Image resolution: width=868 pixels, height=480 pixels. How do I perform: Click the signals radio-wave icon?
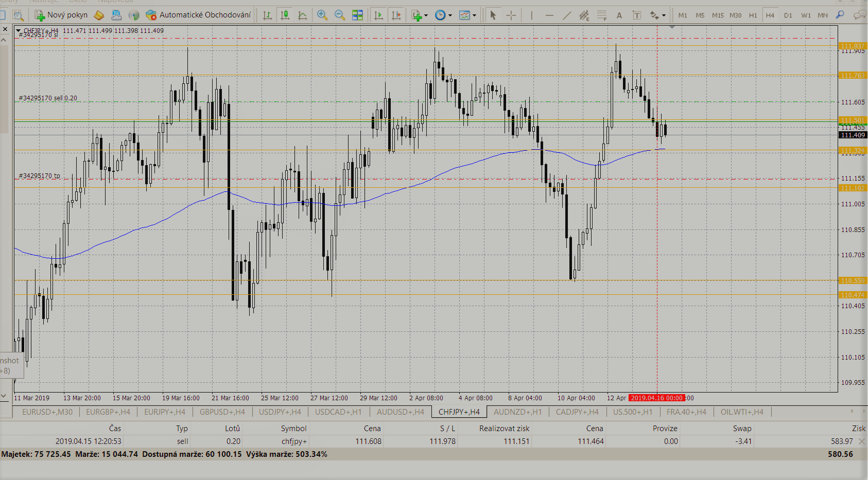click(134, 15)
